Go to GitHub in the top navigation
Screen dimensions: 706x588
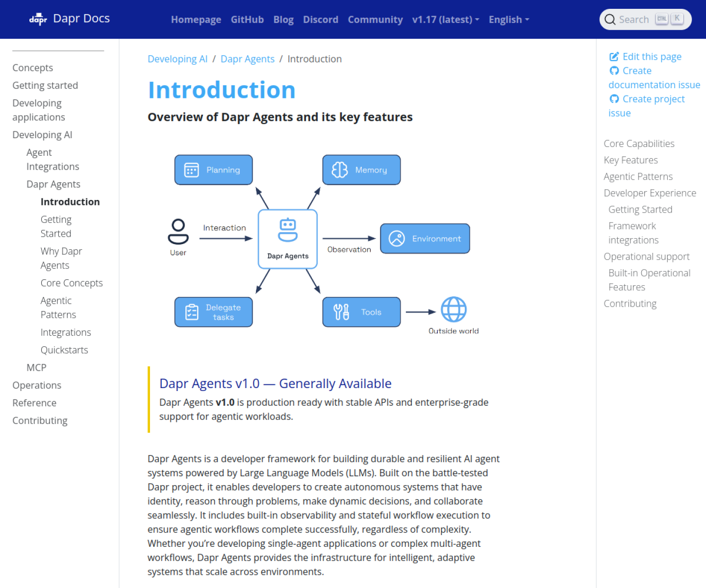tap(247, 20)
